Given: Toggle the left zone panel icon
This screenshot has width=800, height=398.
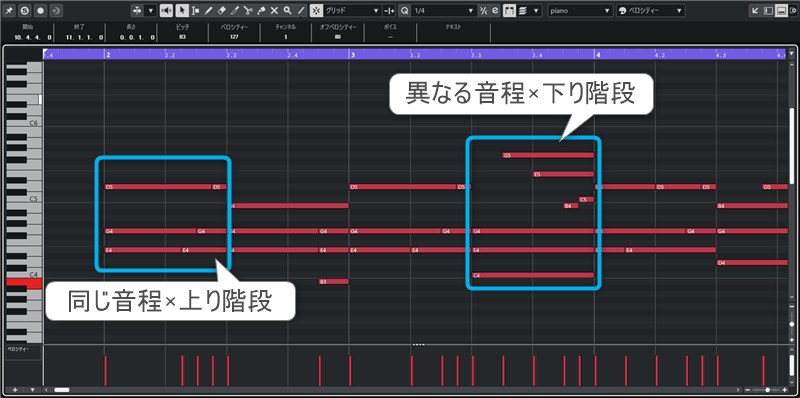Looking at the screenshot, I should 769,11.
